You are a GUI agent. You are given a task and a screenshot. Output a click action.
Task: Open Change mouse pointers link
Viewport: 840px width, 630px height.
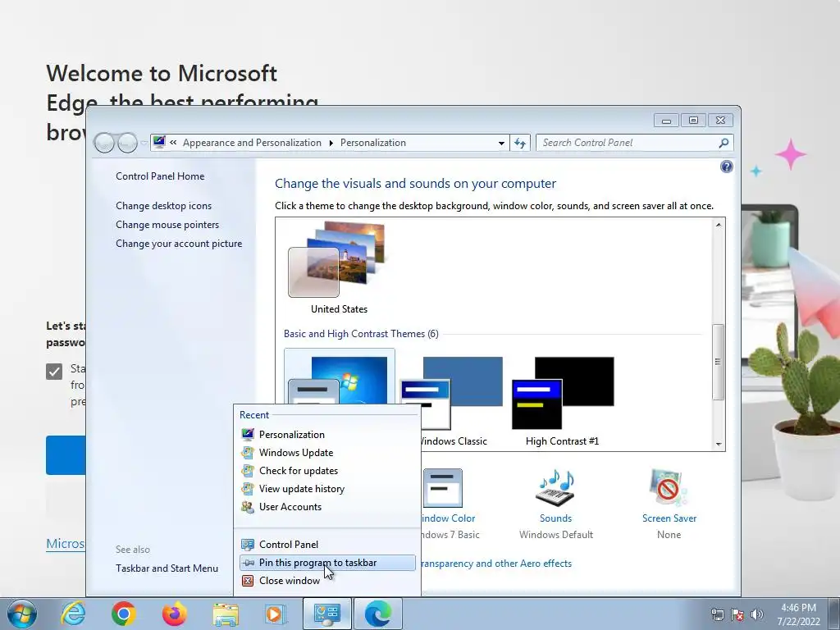coord(167,225)
